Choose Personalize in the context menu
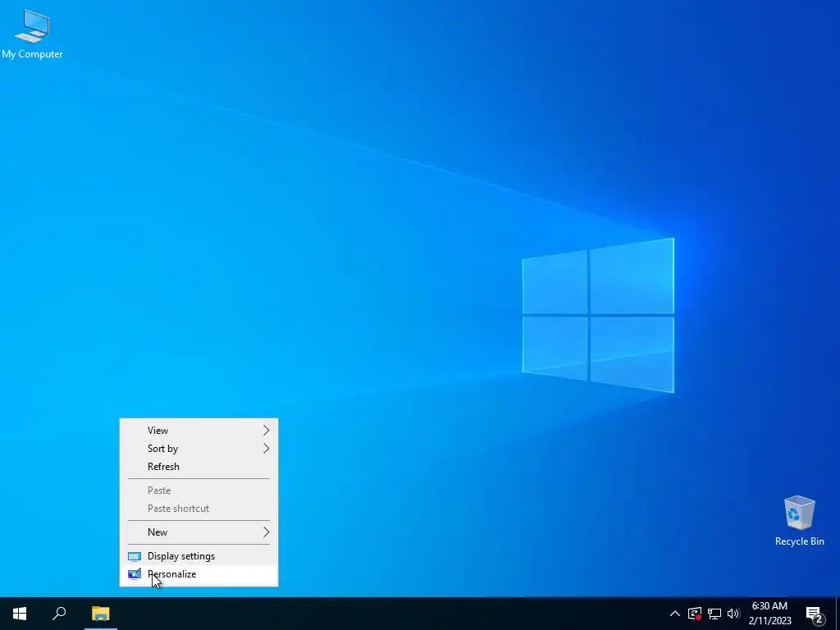840x630 pixels. pyautogui.click(x=199, y=574)
